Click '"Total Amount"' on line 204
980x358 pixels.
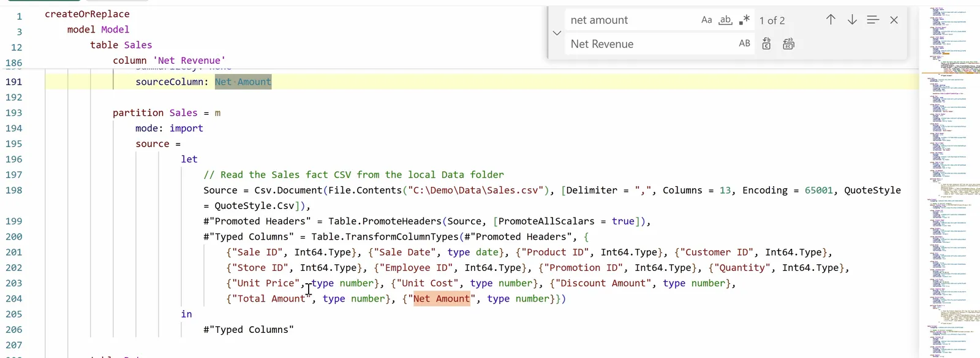(x=271, y=299)
